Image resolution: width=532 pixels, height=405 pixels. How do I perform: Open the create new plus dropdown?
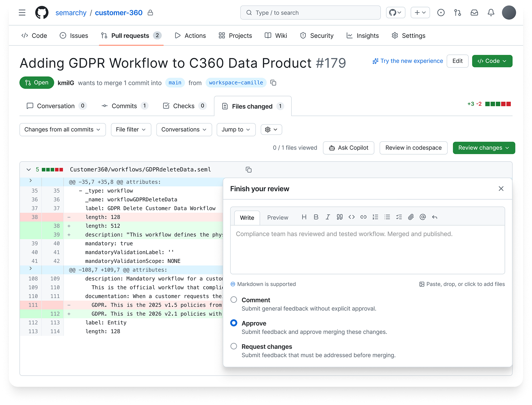point(420,13)
